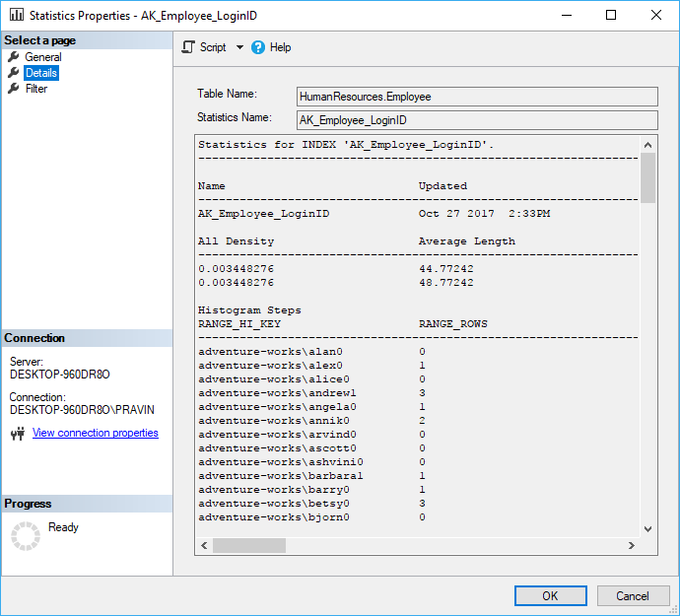Open the General page
Image resolution: width=680 pixels, height=616 pixels.
click(x=43, y=57)
